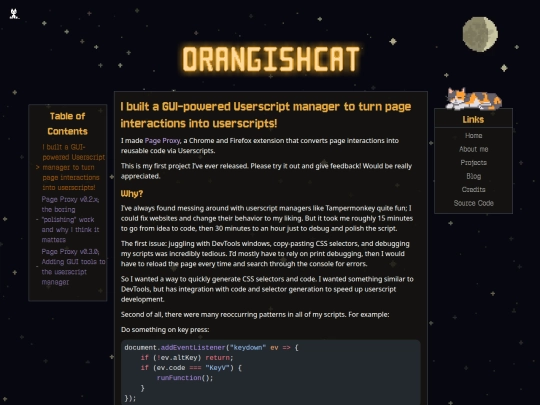
Task: Click the pixel moon image
Action: click(x=480, y=34)
